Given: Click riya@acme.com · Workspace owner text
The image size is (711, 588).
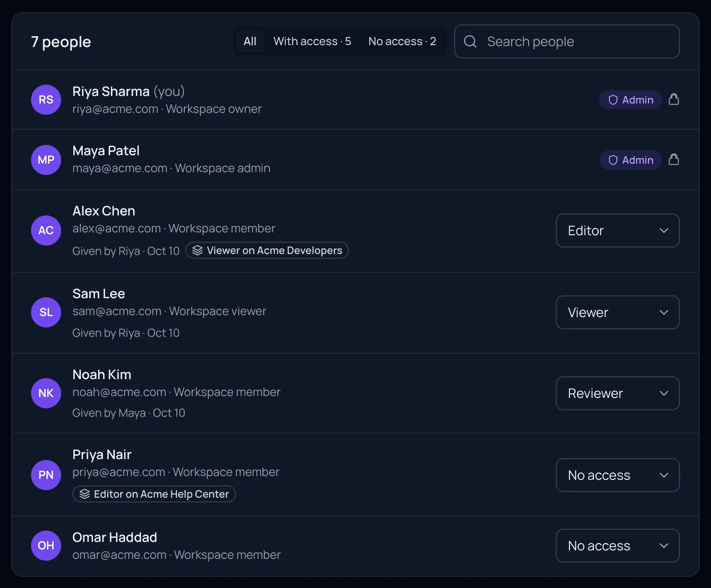Looking at the screenshot, I should pyautogui.click(x=167, y=109).
